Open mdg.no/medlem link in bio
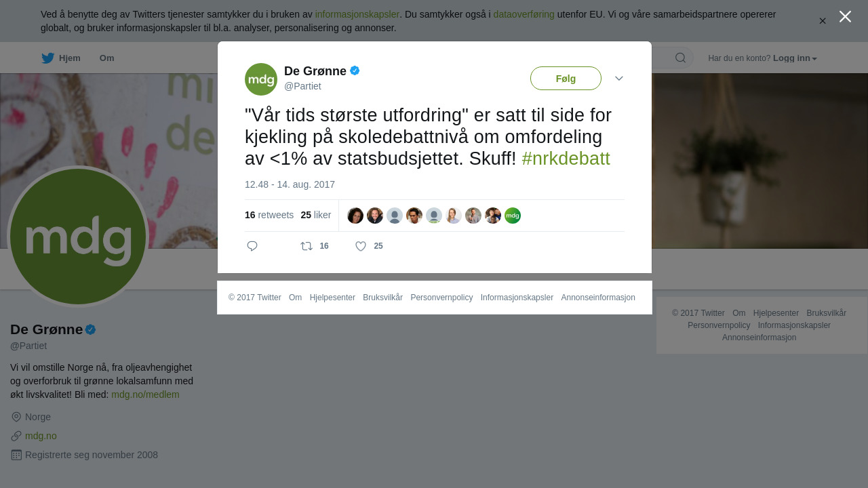 click(x=145, y=394)
